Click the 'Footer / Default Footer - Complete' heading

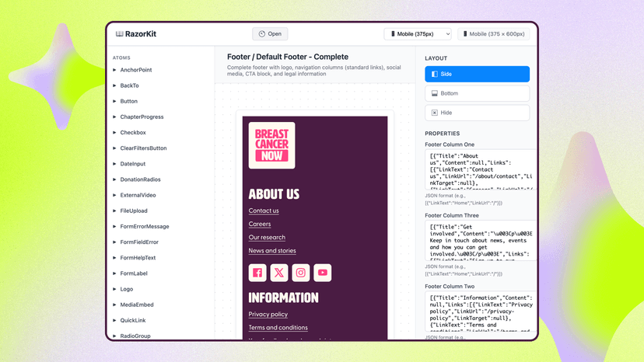tap(288, 57)
